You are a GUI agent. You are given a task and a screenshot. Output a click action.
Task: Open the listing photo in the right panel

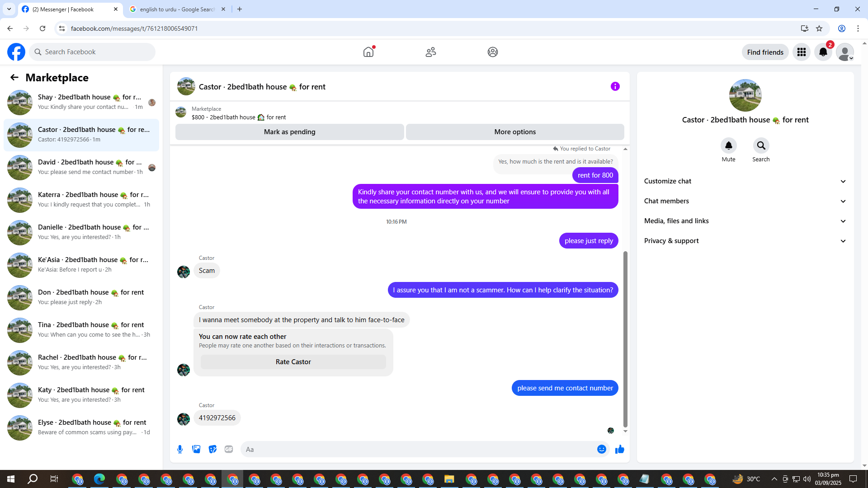745,95
